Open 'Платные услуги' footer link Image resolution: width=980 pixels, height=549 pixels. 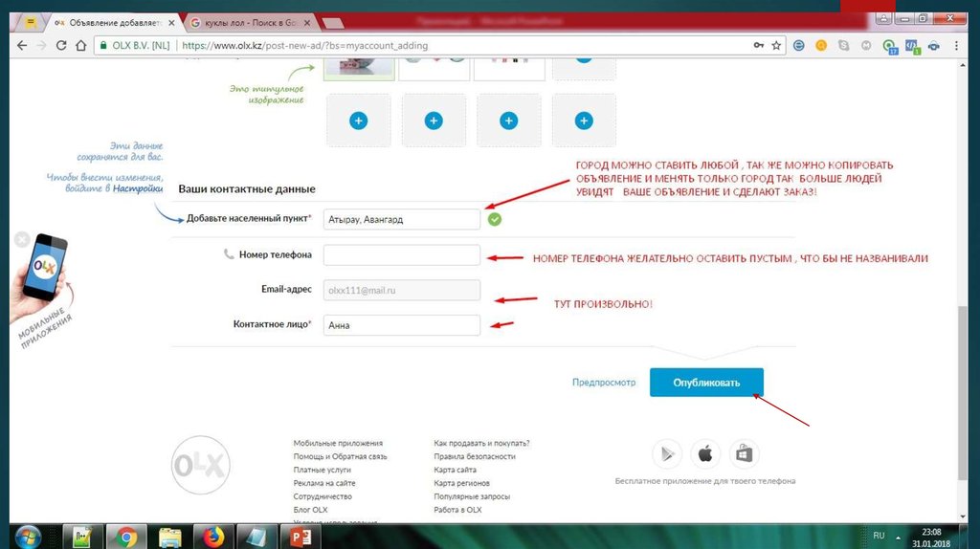point(322,470)
